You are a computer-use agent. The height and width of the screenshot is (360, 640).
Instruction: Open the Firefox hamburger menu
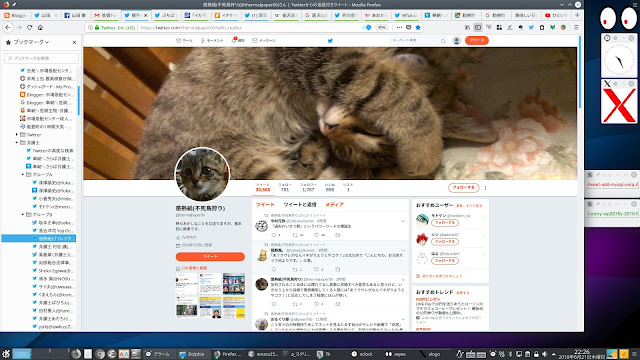pyautogui.click(x=576, y=27)
